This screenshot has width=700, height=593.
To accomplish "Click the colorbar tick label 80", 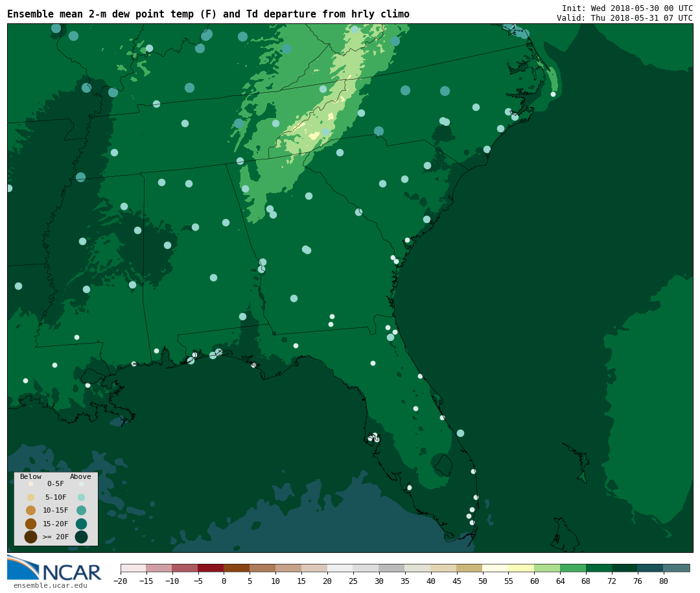I will click(664, 581).
